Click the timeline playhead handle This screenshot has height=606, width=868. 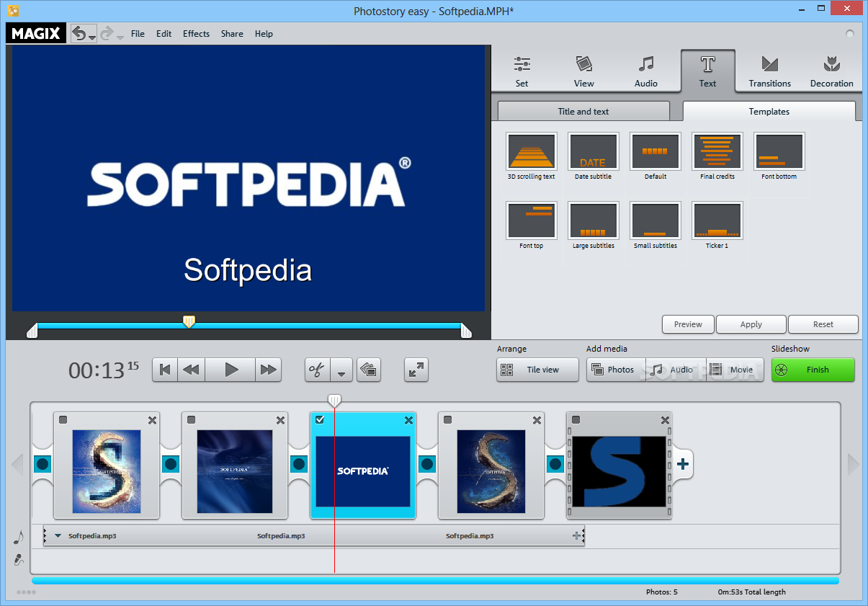pos(334,400)
